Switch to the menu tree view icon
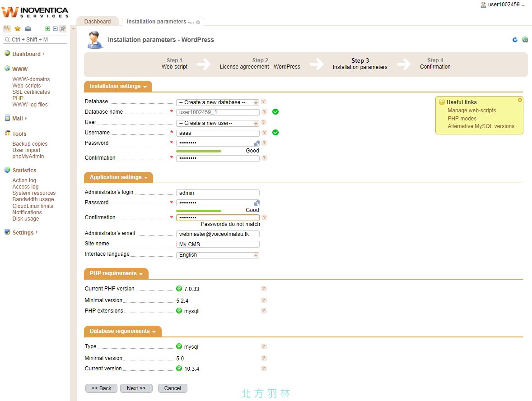 click(x=7, y=29)
